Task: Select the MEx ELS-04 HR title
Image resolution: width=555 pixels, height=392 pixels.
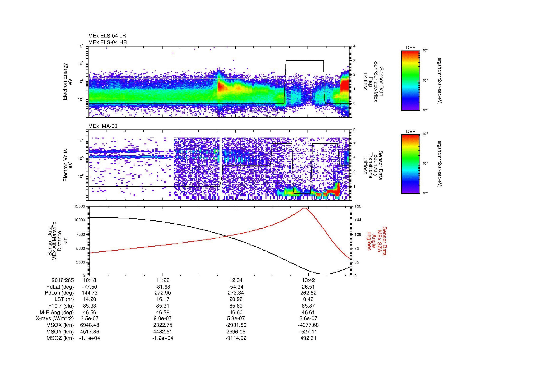Action: point(107,42)
